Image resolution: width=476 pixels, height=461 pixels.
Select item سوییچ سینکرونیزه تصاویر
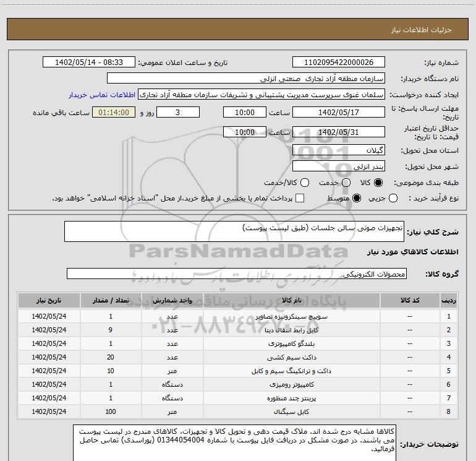point(291,317)
